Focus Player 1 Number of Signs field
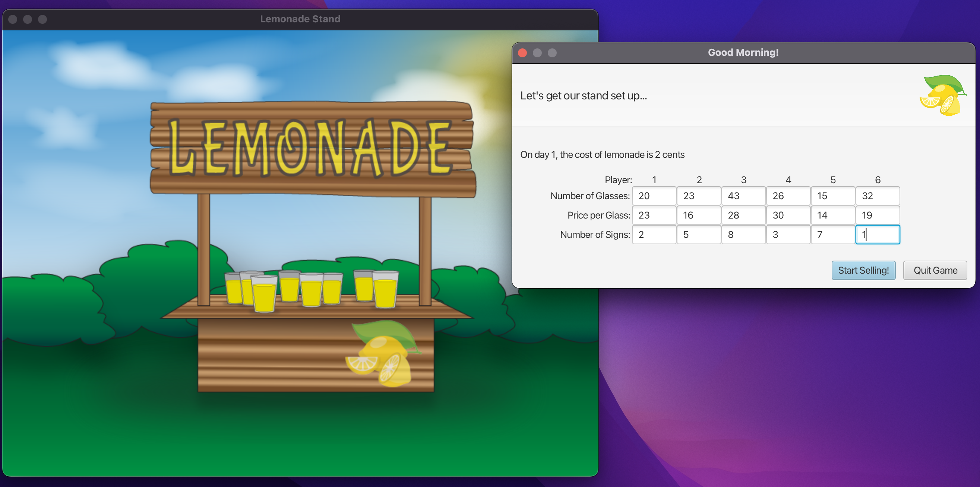 tap(654, 235)
